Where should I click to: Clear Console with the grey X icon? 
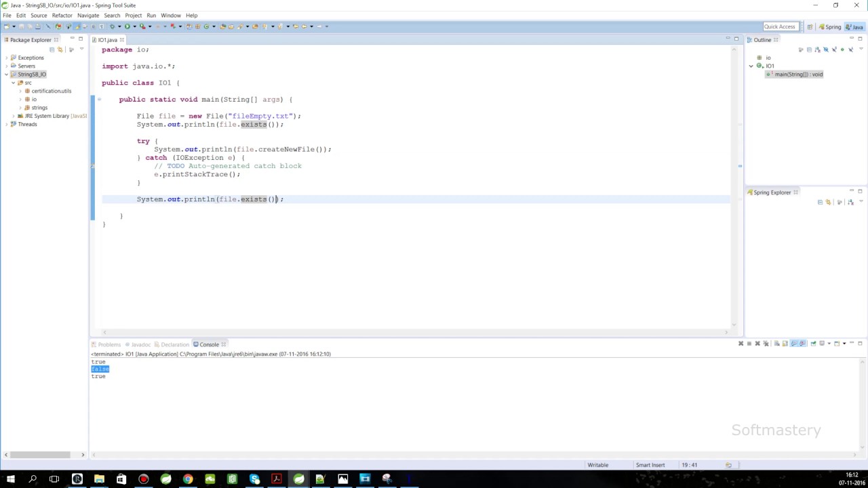click(776, 344)
